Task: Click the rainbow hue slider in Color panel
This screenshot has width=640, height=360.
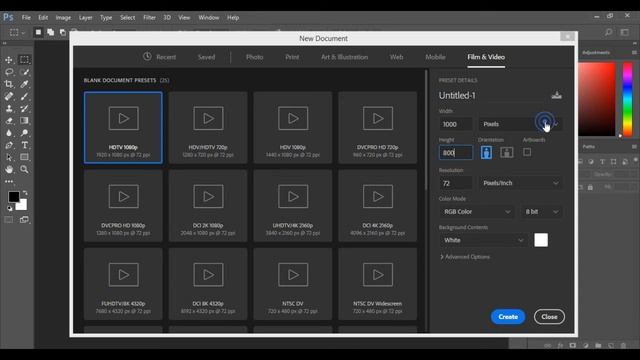Action: click(x=627, y=99)
